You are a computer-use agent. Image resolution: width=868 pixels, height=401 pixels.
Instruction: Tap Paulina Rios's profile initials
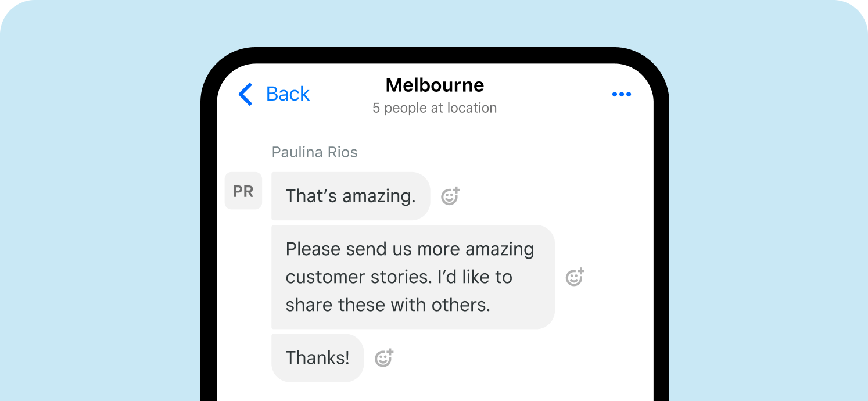pos(243,191)
